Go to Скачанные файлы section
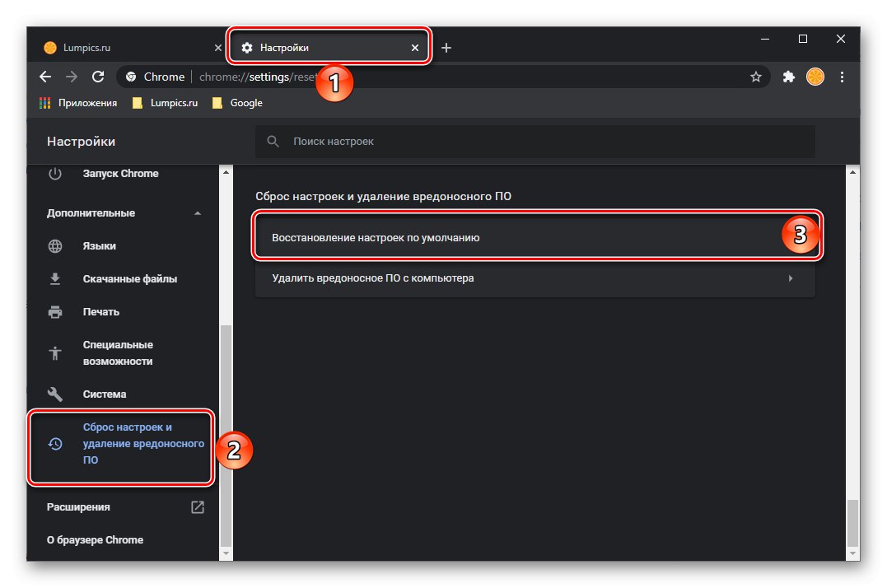This screenshot has height=588, width=887. coord(129,279)
